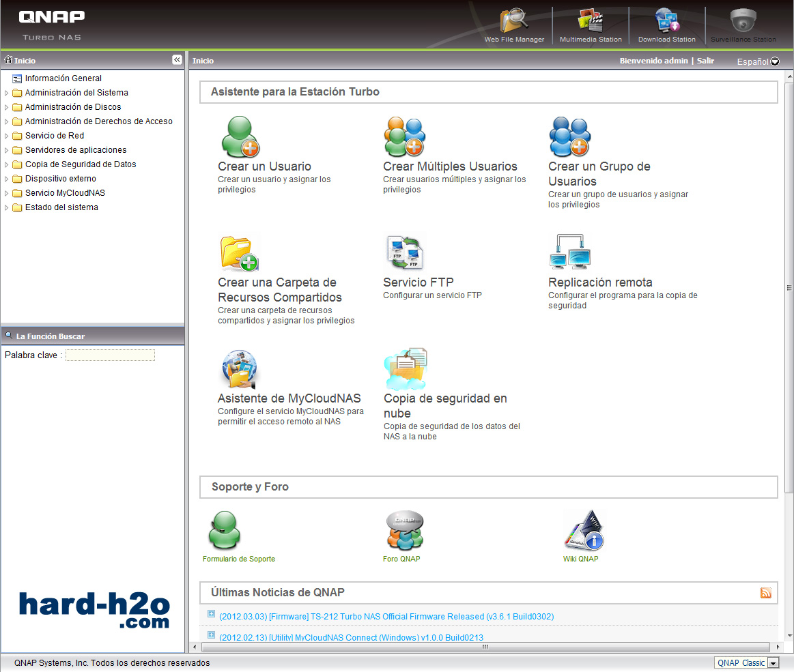Click the Crear un Usuario icon
The image size is (794, 672).
pyautogui.click(x=240, y=136)
